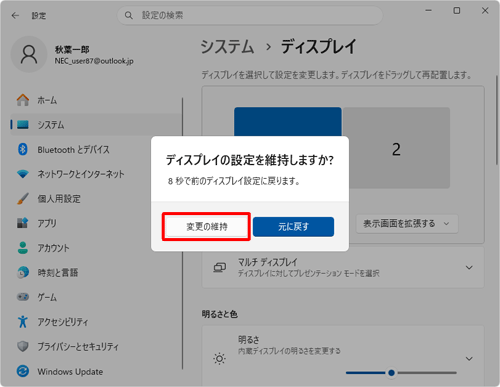Open the user profile avatar icon

coord(29,54)
